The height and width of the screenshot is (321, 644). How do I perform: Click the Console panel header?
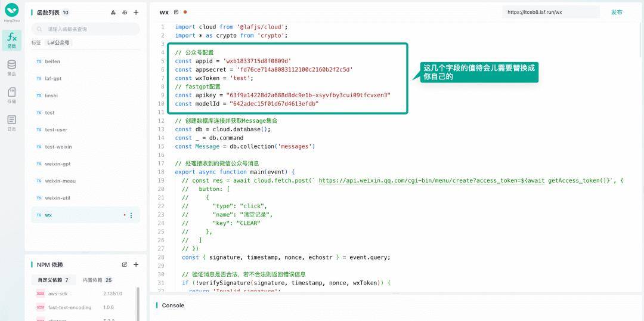173,305
